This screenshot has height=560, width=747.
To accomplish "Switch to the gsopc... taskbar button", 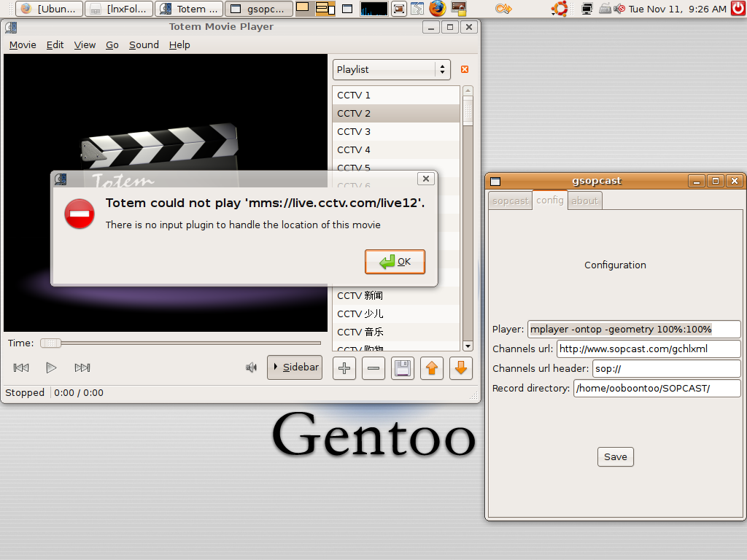I will (259, 9).
